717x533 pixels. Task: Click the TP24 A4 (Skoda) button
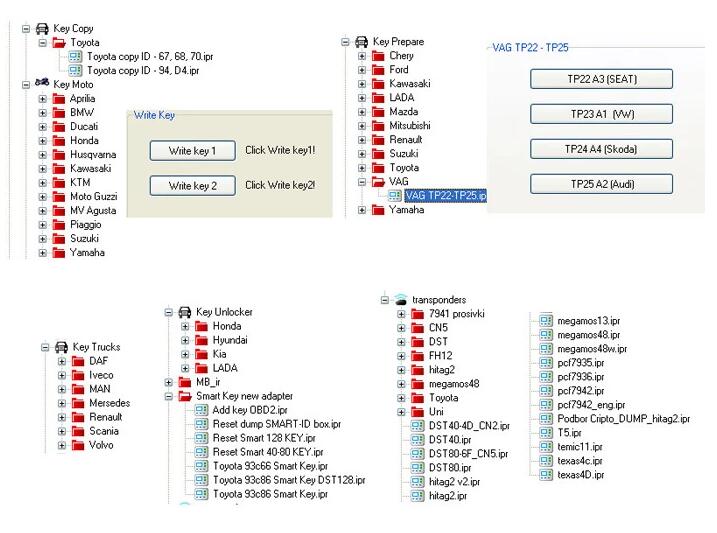click(601, 149)
